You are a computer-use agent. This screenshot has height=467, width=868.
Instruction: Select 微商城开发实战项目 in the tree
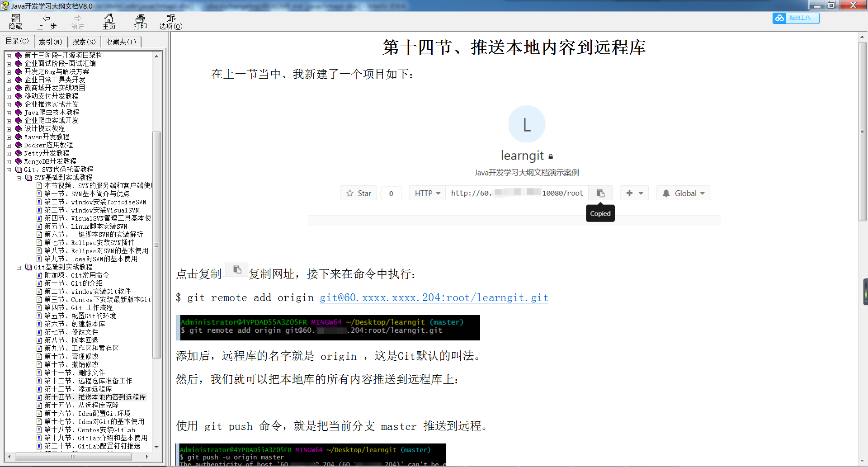click(x=55, y=88)
